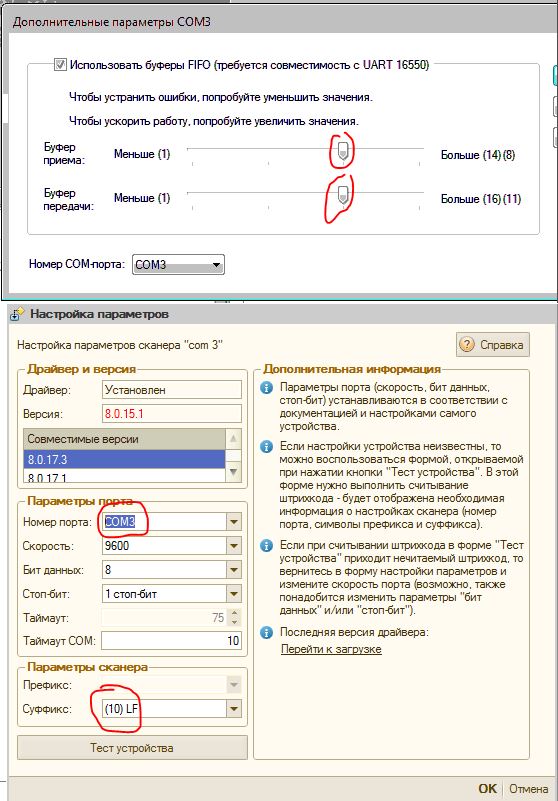Screen dimensions: 558x801
Task: Click the Тест устройства button
Action: (132, 748)
